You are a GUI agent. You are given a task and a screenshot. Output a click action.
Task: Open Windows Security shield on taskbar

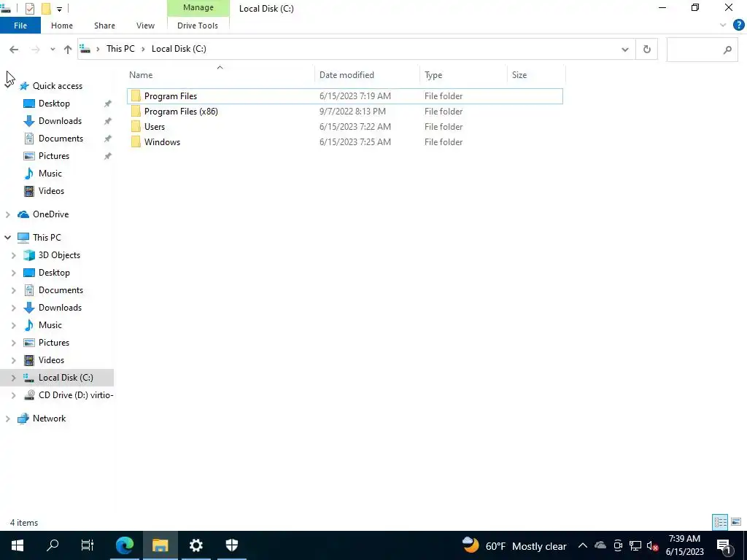(x=231, y=545)
